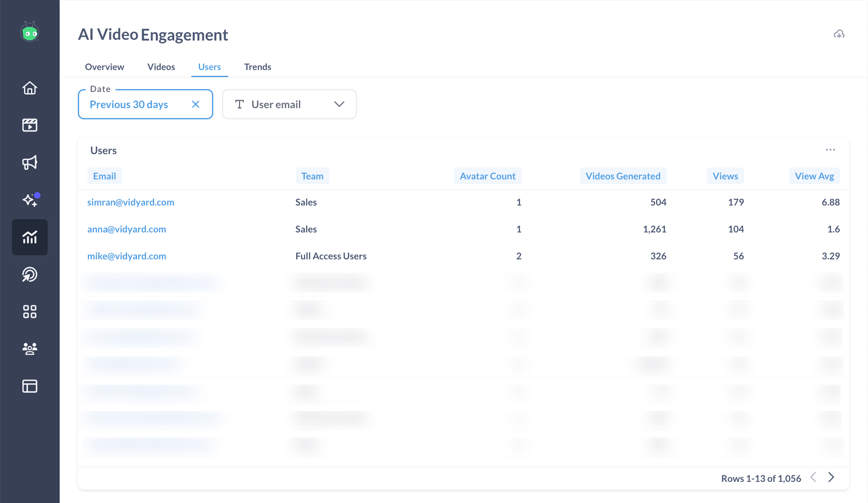Select the Analytics chart icon
The height and width of the screenshot is (503, 868).
[x=29, y=237]
